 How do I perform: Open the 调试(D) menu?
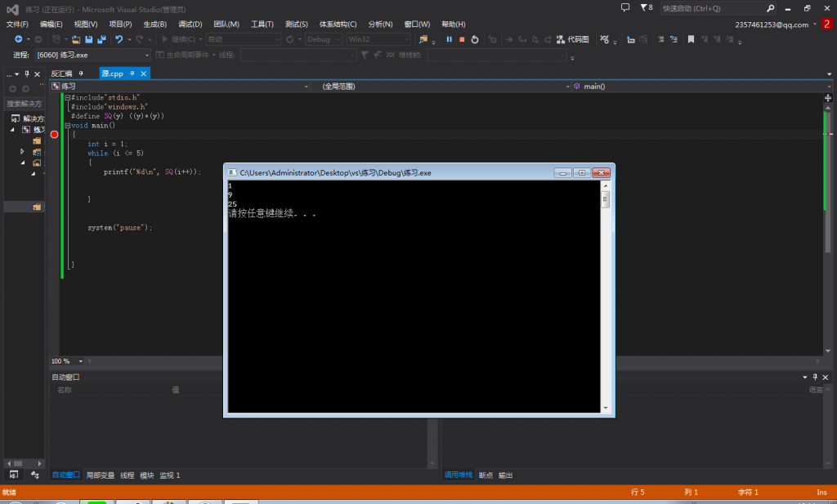pos(190,25)
